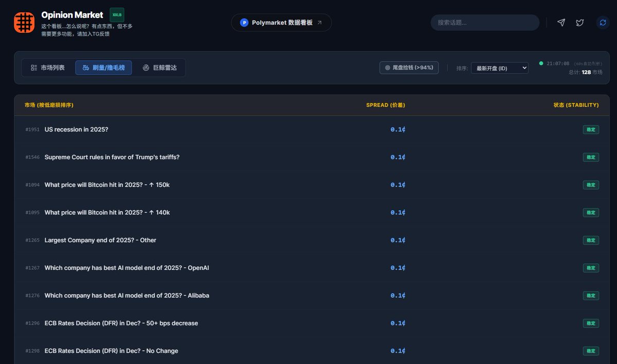617x364 pixels.
Task: Click the 总计: 128 市场 total count
Action: pos(586,72)
